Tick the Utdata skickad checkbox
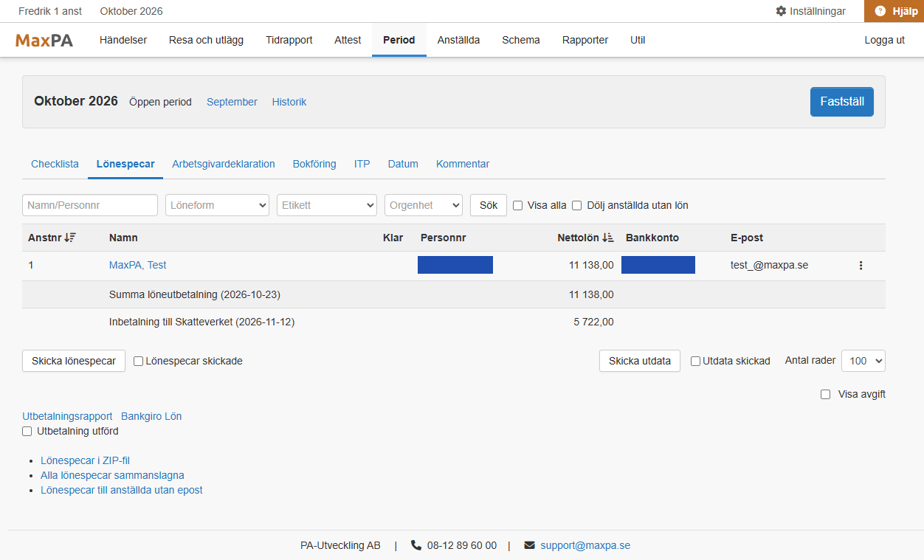Image resolution: width=924 pixels, height=560 pixels. 696,362
